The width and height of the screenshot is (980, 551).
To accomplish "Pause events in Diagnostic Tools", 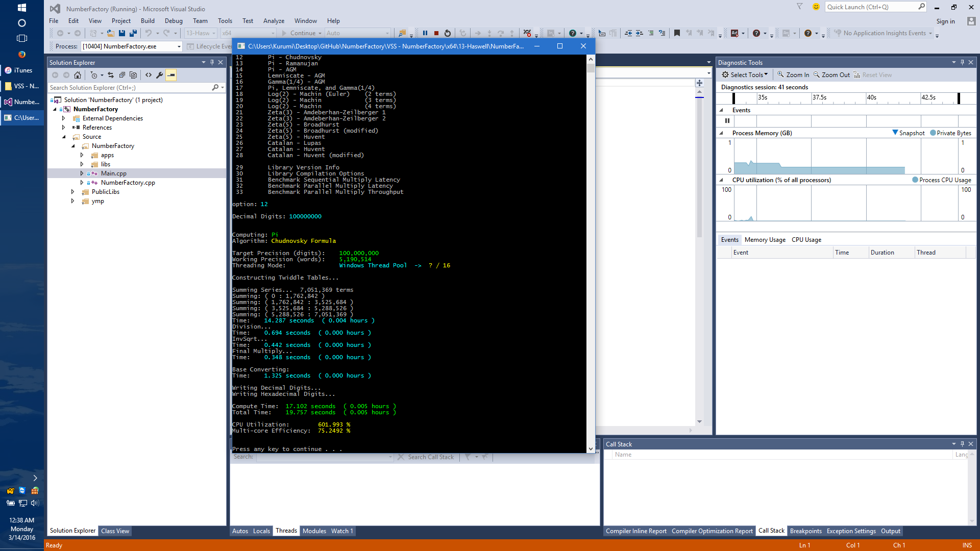I will click(727, 121).
